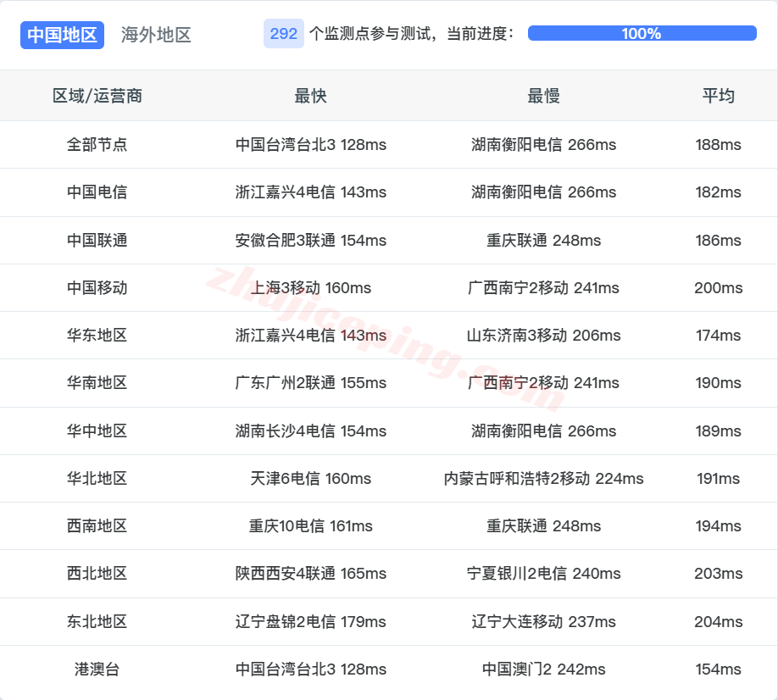The image size is (778, 700).
Task: Select the 西南地区 row label
Action: 97,526
